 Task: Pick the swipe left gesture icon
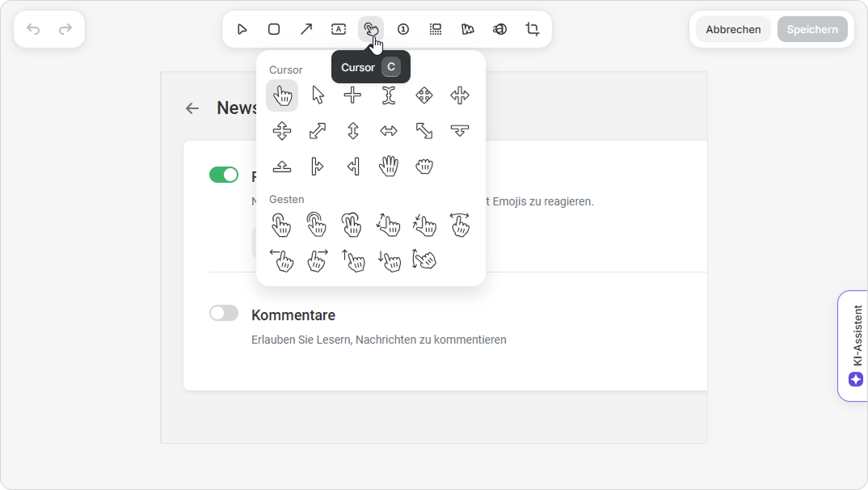click(281, 260)
